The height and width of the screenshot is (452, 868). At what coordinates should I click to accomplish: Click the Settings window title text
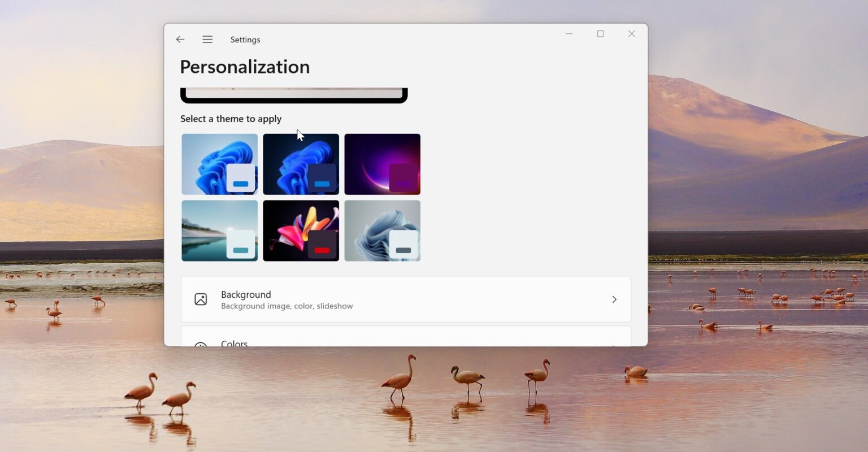click(245, 40)
